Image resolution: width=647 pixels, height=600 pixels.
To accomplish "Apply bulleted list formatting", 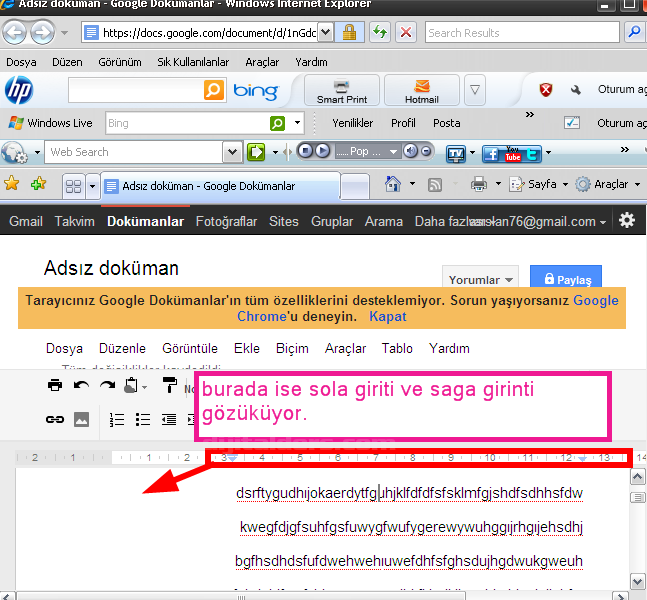I will click(x=143, y=420).
